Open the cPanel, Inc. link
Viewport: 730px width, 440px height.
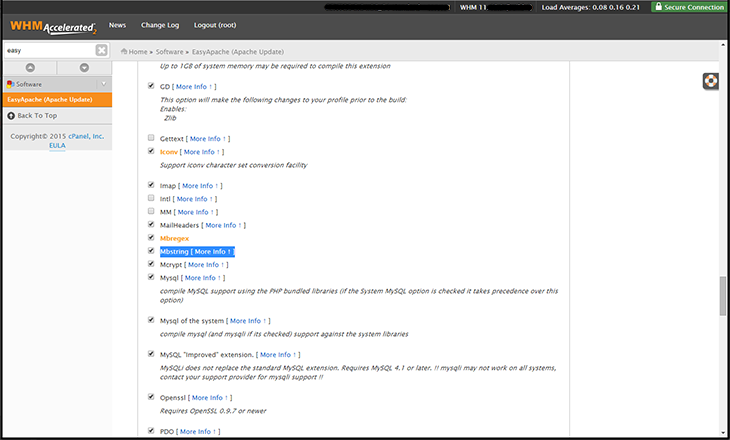point(86,136)
